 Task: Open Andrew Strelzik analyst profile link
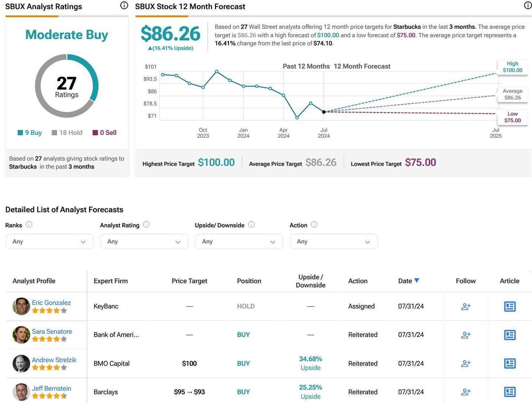click(x=54, y=360)
